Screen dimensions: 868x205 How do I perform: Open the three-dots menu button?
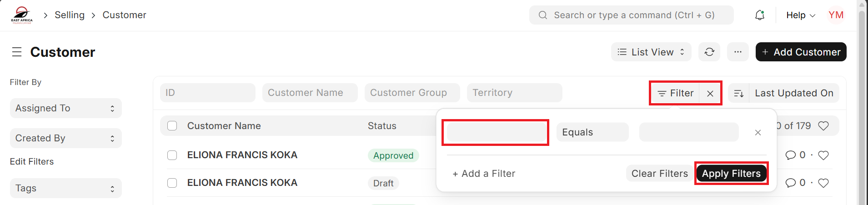coord(738,52)
